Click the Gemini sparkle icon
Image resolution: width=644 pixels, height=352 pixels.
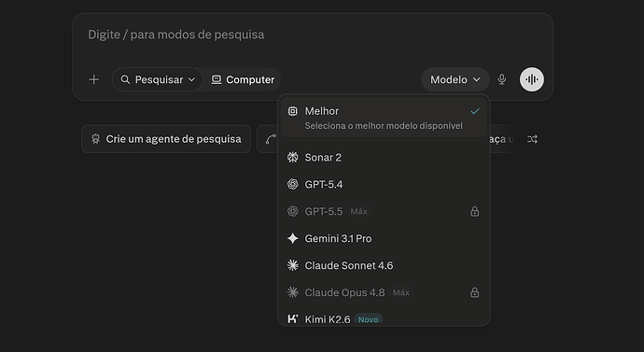[292, 238]
